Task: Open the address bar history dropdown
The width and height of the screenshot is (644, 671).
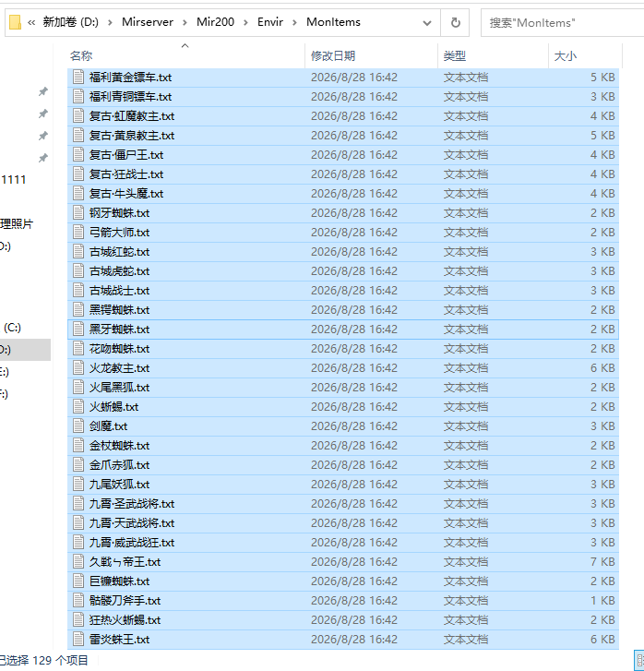Action: pos(426,23)
